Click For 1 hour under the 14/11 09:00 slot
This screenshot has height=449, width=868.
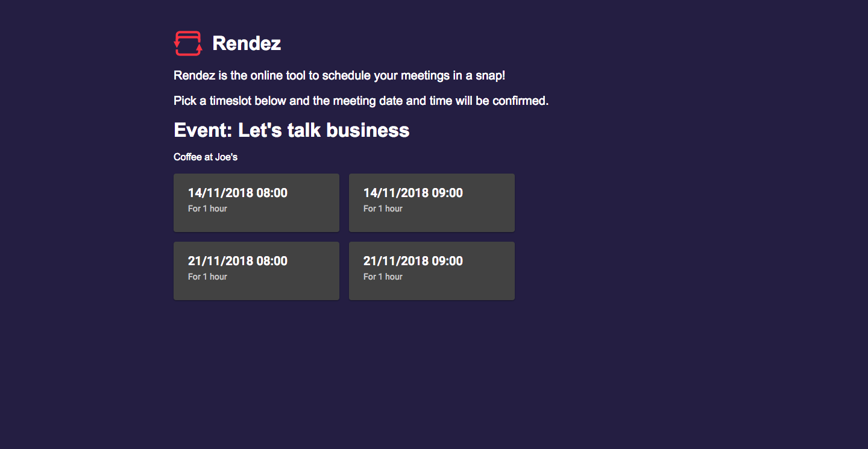pos(383,208)
